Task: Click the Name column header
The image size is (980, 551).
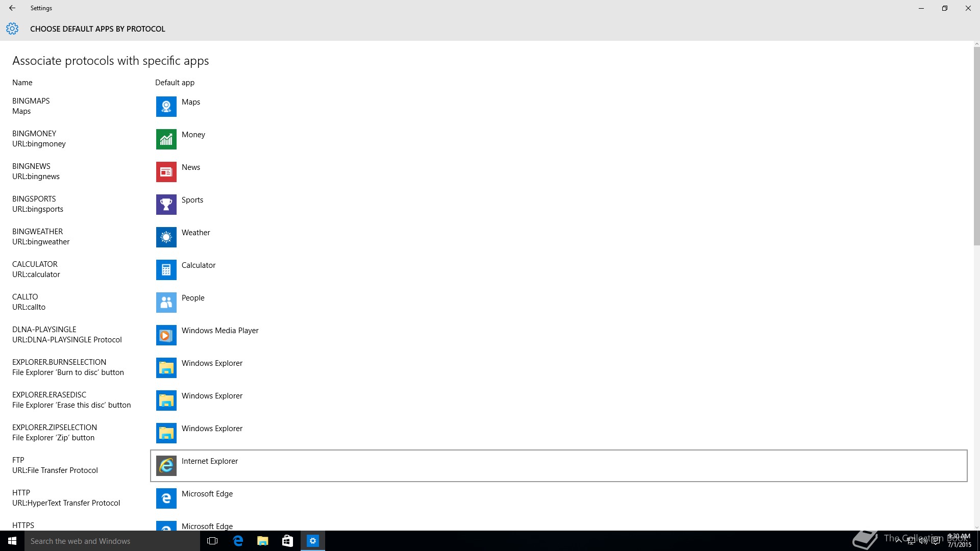Action: 22,83
